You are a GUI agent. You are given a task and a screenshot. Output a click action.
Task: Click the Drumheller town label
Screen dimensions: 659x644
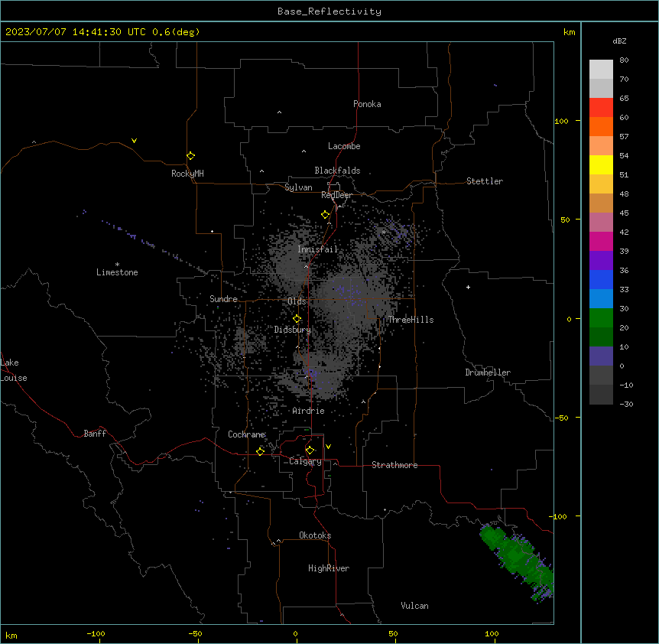(488, 372)
